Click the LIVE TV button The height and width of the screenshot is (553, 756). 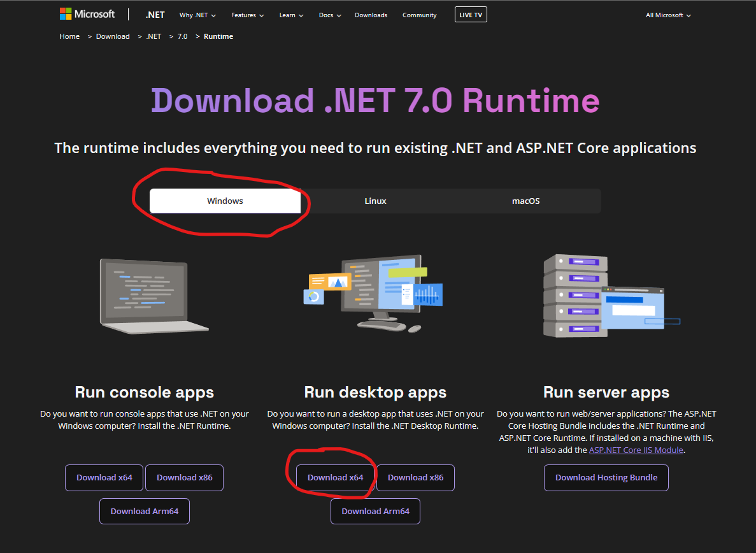(471, 15)
